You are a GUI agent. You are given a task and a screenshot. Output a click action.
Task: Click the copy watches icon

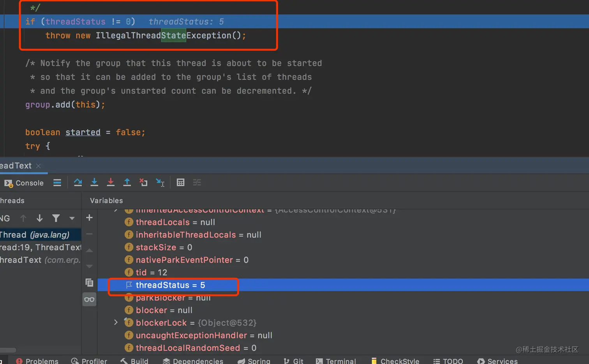coord(89,283)
